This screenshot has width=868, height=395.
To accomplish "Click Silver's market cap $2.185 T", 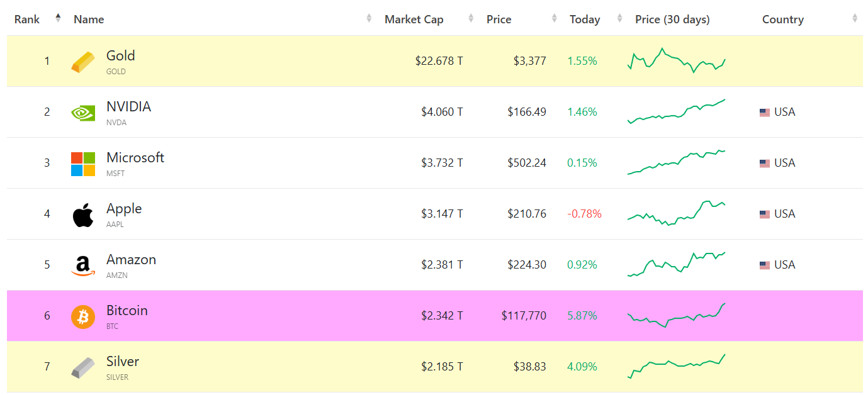I will pos(442,367).
